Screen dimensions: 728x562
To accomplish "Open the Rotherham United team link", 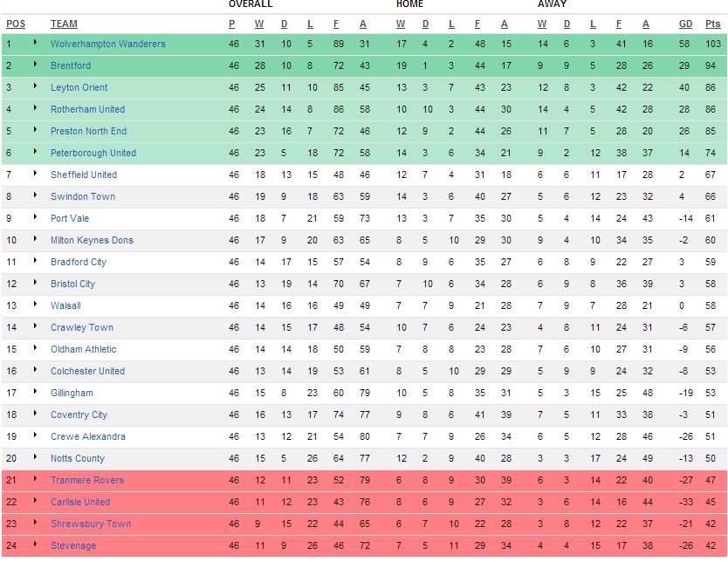I will [87, 109].
